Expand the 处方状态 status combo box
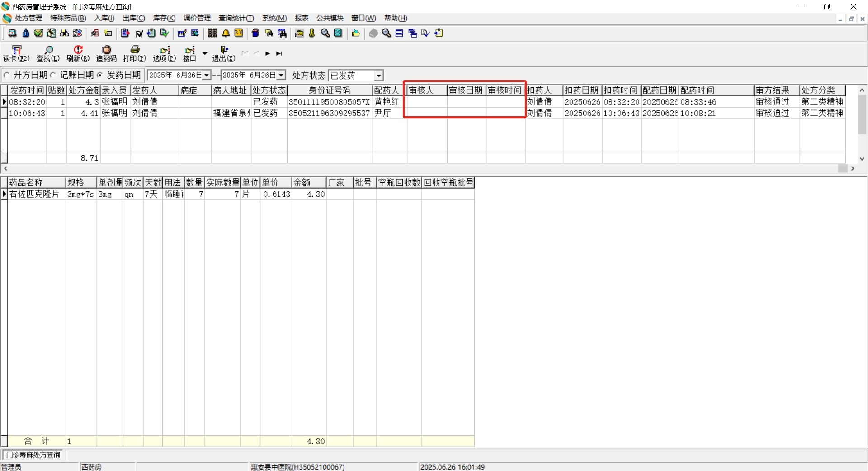This screenshot has width=868, height=471. pos(379,75)
